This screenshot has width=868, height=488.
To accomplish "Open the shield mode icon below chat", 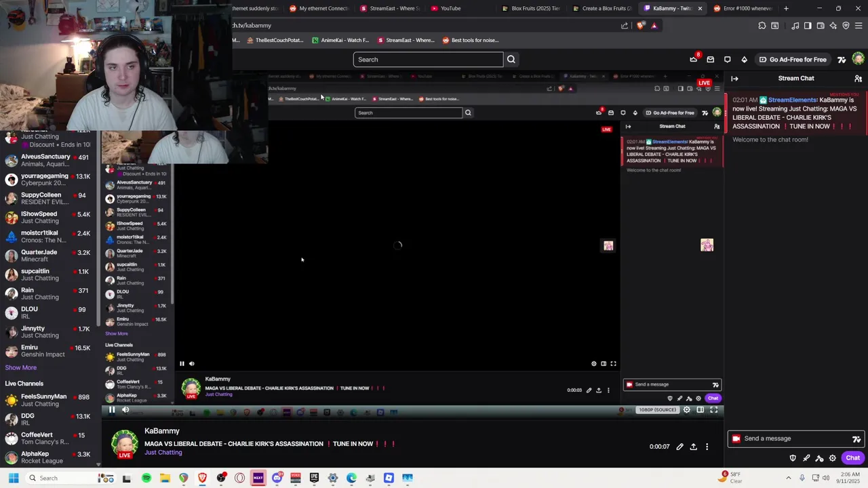I will coord(793,458).
